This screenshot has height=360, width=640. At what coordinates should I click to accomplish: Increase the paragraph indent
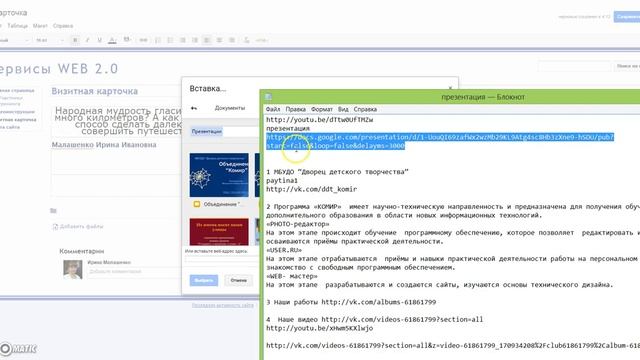[195, 40]
